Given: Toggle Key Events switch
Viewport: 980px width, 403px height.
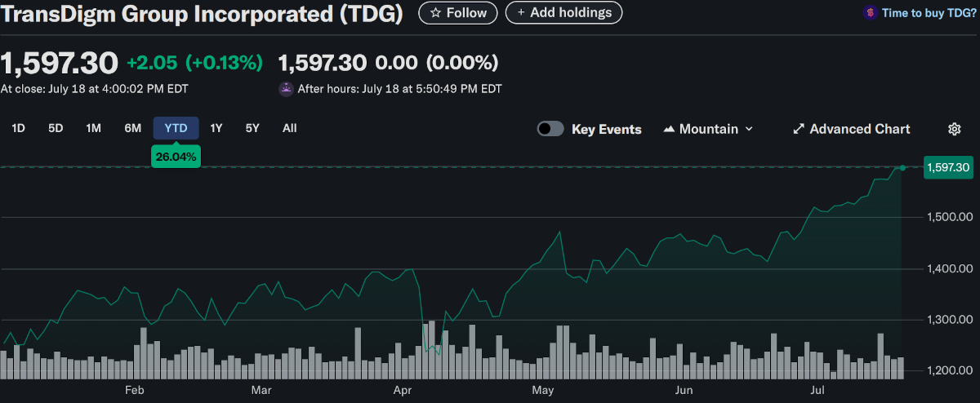Looking at the screenshot, I should point(550,129).
